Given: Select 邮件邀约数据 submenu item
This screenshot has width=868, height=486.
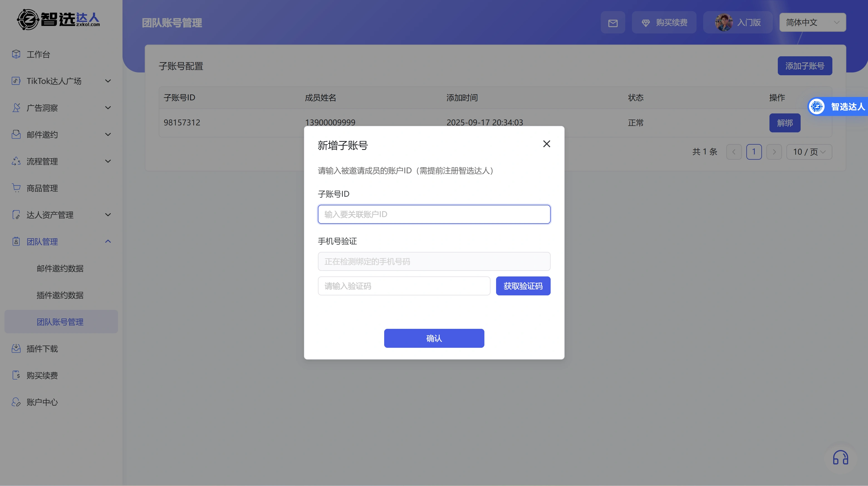Looking at the screenshot, I should (60, 268).
